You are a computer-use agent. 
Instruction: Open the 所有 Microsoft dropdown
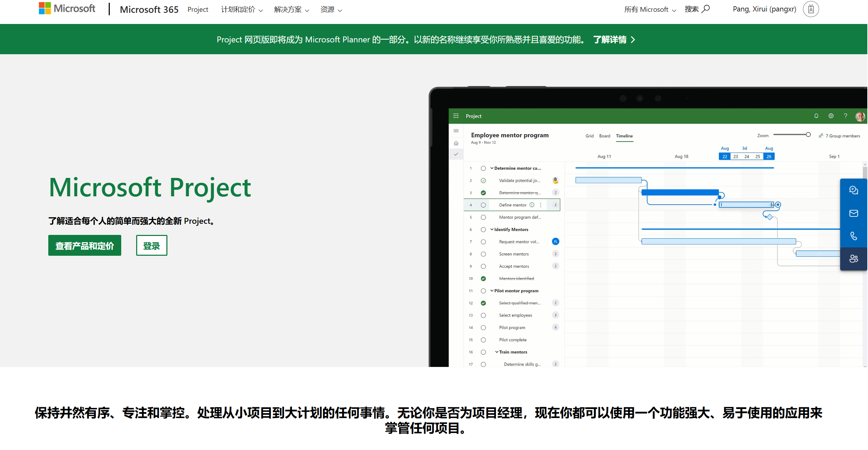pos(650,9)
